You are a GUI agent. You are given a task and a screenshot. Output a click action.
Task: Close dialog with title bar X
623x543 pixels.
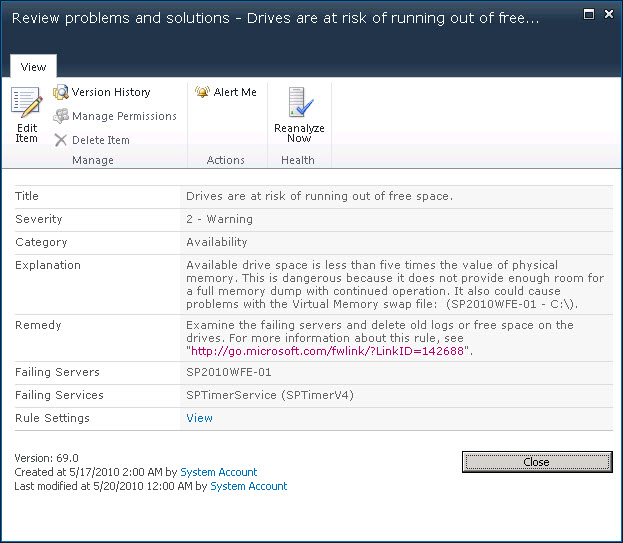pyautogui.click(x=606, y=14)
